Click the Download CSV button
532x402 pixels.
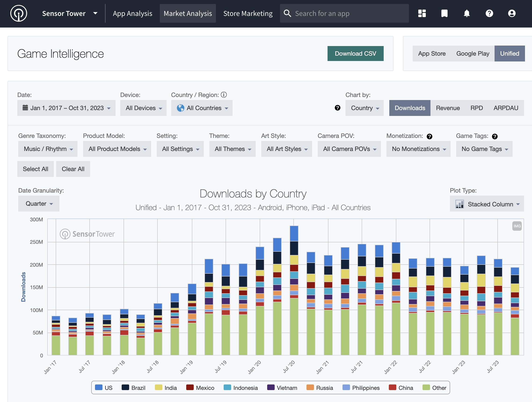point(355,54)
